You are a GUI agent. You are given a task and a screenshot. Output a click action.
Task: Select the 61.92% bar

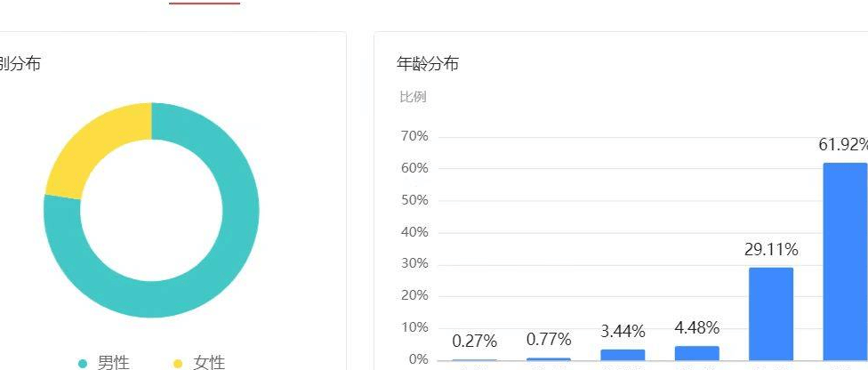pyautogui.click(x=845, y=261)
